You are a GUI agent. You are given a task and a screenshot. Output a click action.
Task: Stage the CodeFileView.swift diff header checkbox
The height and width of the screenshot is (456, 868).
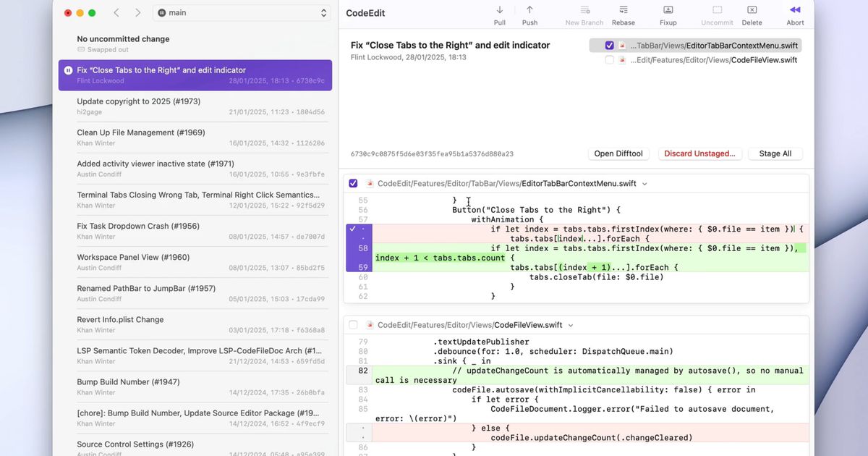353,325
